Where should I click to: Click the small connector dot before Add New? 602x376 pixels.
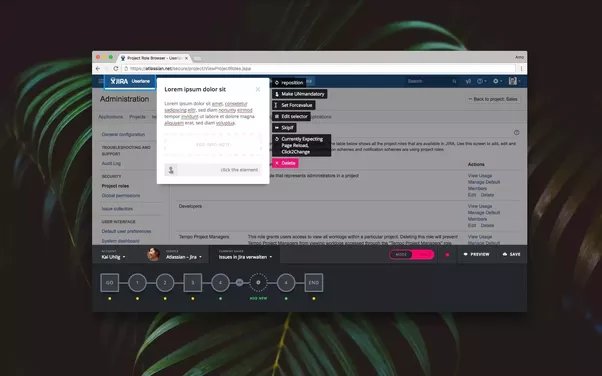[x=239, y=283]
